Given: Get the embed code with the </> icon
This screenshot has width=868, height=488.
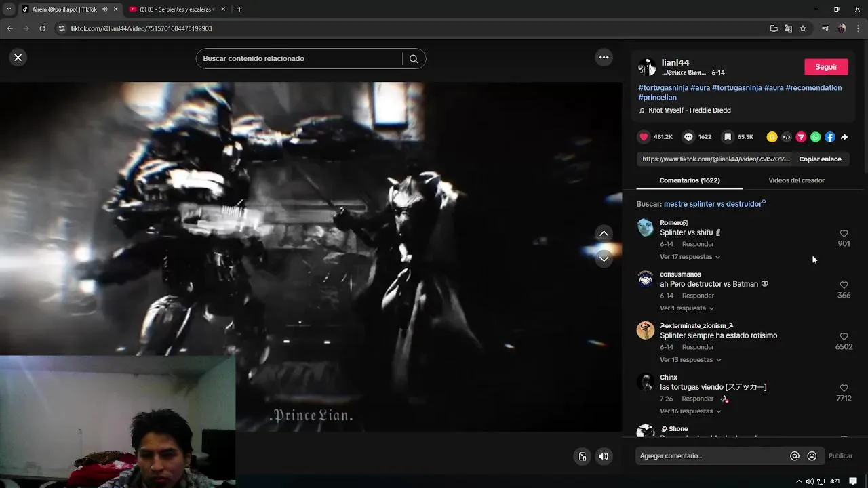Looking at the screenshot, I should tap(787, 137).
